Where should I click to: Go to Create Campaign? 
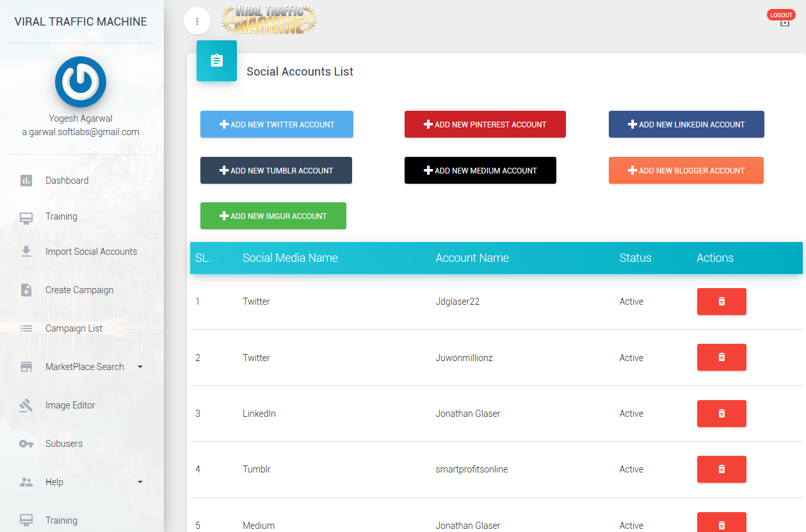point(81,290)
